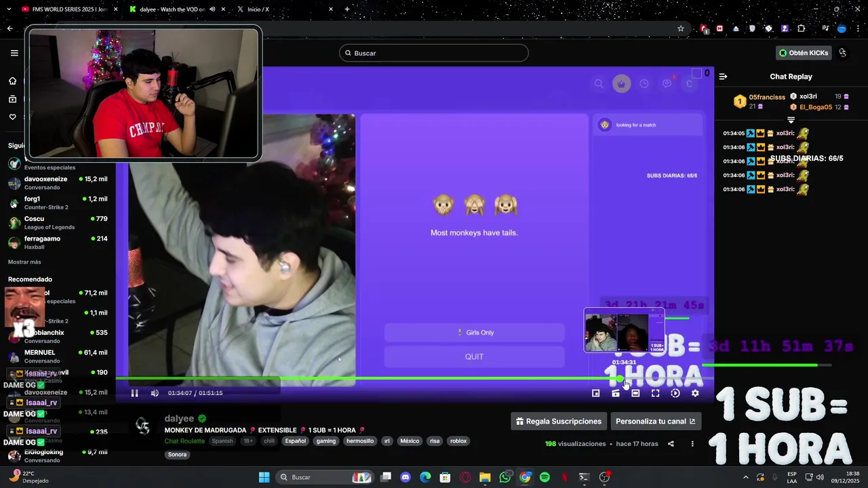Open Chat Roulette category link
Screen dimensions: 868x488
click(184, 441)
